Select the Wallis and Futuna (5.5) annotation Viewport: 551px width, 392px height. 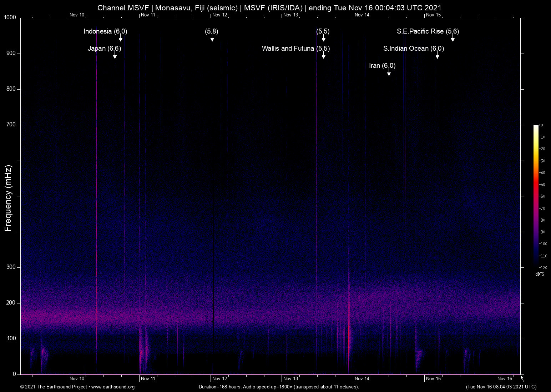point(296,49)
